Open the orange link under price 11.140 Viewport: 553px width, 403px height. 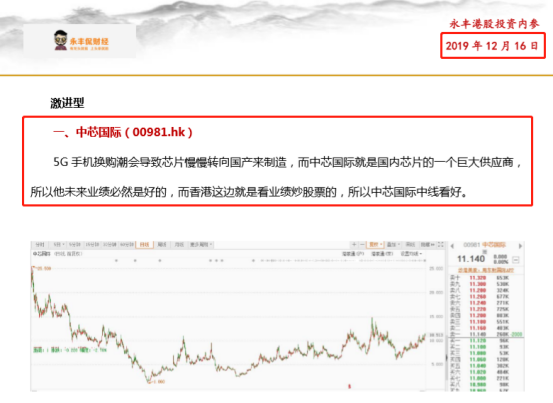pyautogui.click(x=486, y=270)
